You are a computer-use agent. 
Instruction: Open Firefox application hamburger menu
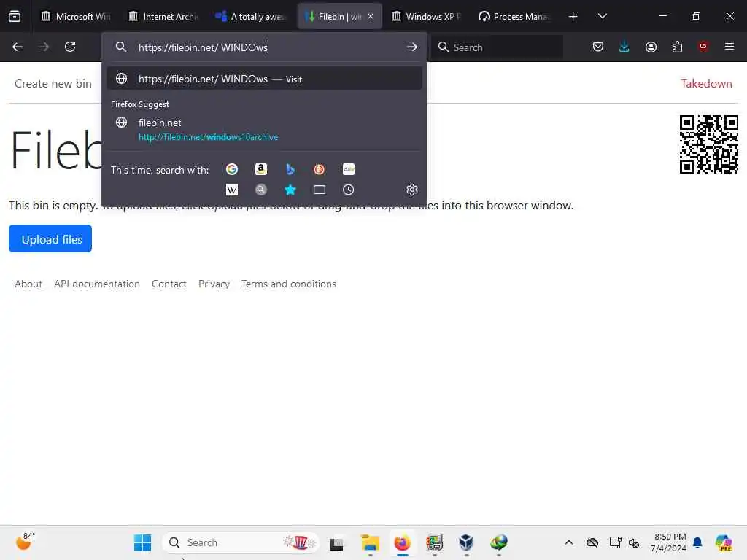[729, 47]
